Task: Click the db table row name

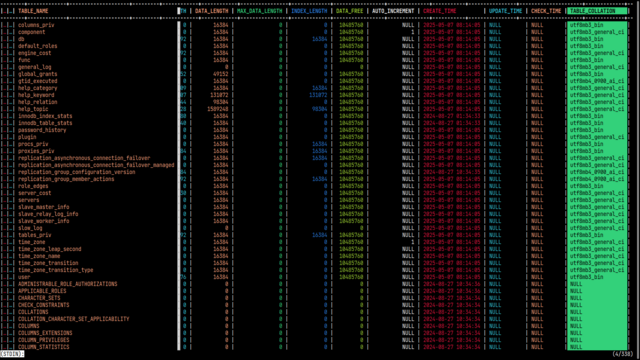Action: [21, 39]
